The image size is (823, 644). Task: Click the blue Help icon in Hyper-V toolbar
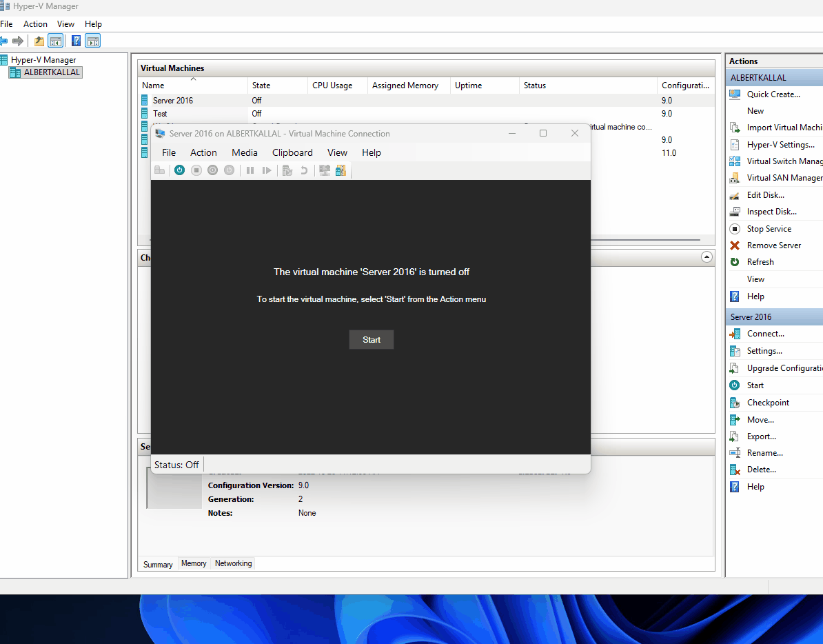click(x=76, y=41)
